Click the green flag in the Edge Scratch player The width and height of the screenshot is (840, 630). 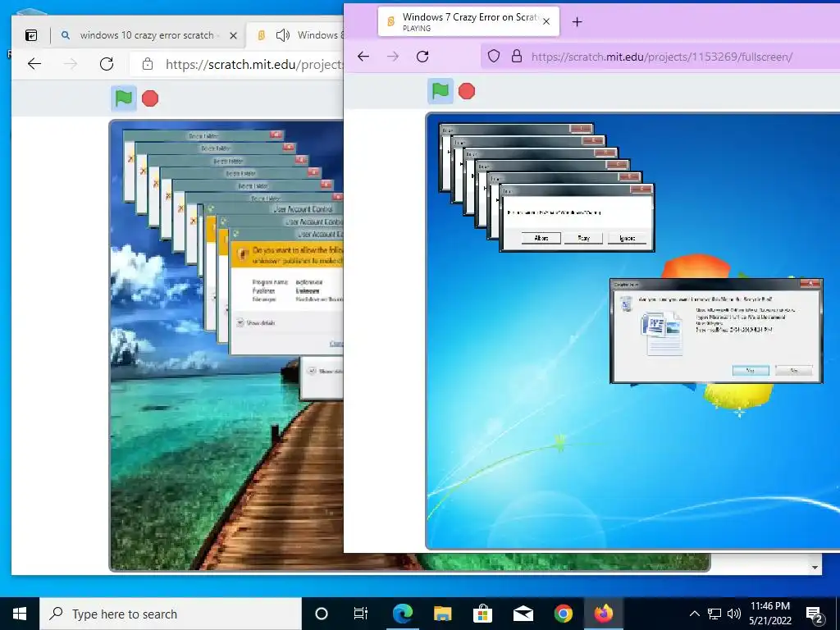(124, 98)
